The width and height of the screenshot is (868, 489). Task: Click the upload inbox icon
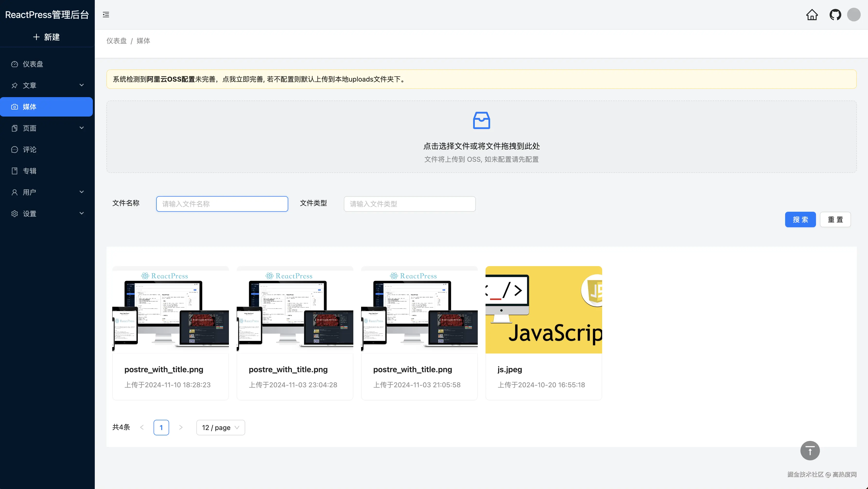[x=481, y=120]
